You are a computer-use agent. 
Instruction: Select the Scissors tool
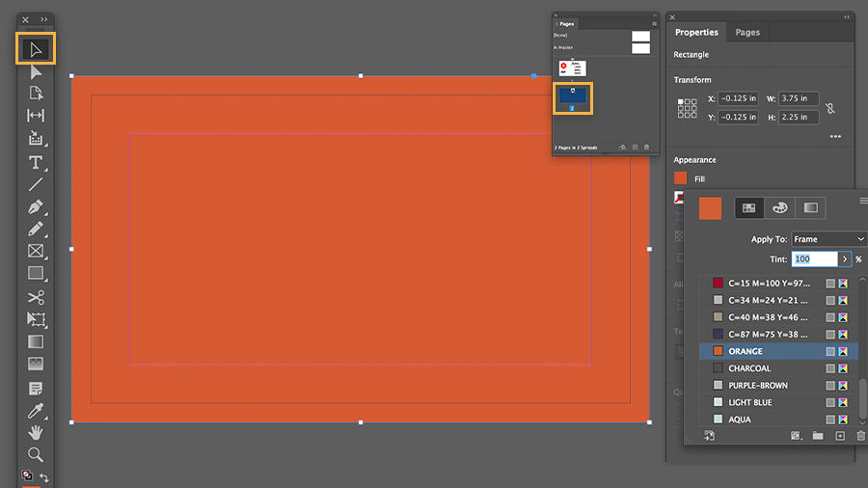pos(36,297)
